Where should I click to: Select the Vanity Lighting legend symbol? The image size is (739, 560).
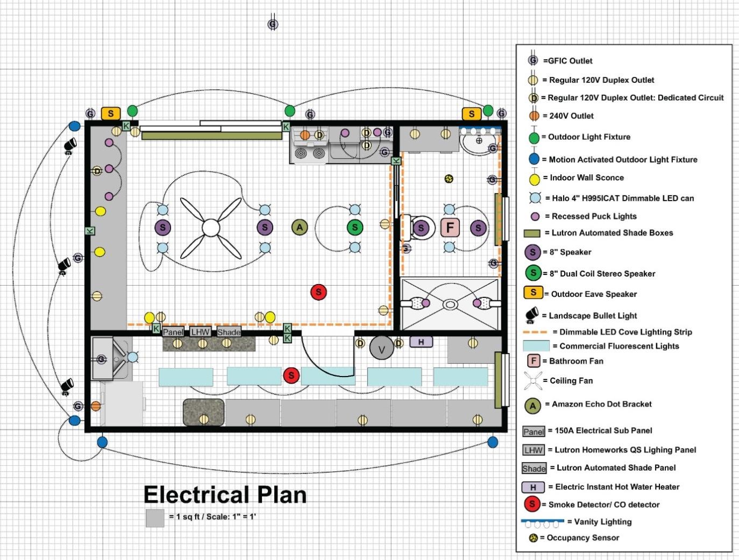(542, 522)
